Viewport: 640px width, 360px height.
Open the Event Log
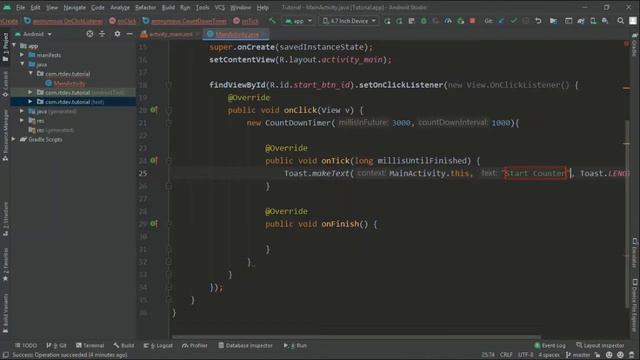click(550, 345)
